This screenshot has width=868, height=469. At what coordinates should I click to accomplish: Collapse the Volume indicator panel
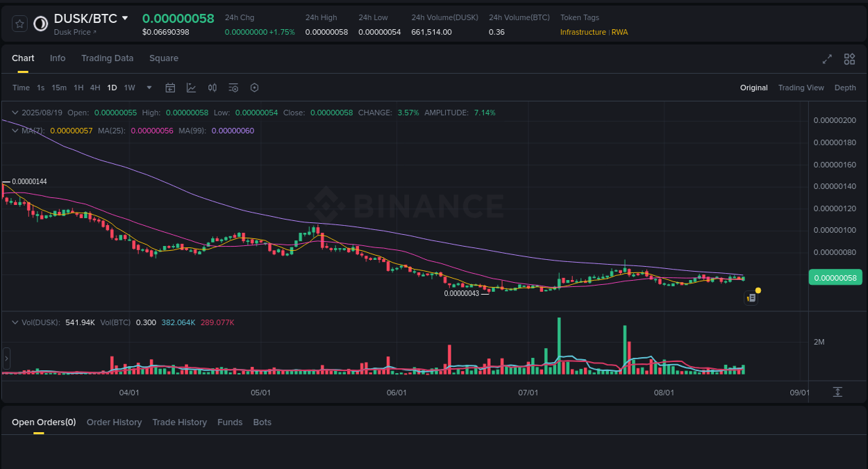point(13,322)
